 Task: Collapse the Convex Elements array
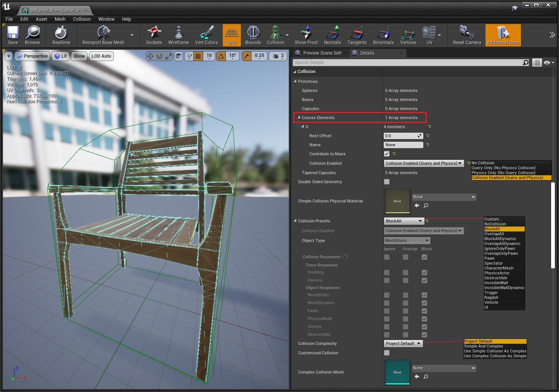299,118
